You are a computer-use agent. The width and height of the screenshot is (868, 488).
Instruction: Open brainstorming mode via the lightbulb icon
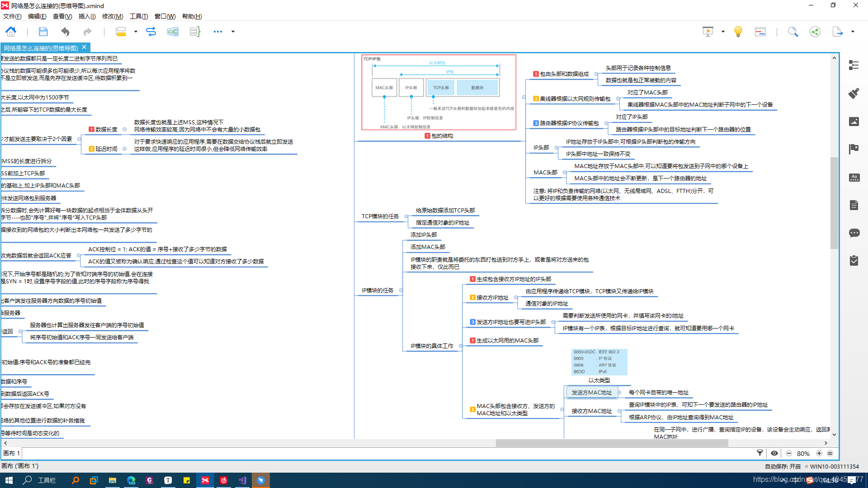click(738, 32)
